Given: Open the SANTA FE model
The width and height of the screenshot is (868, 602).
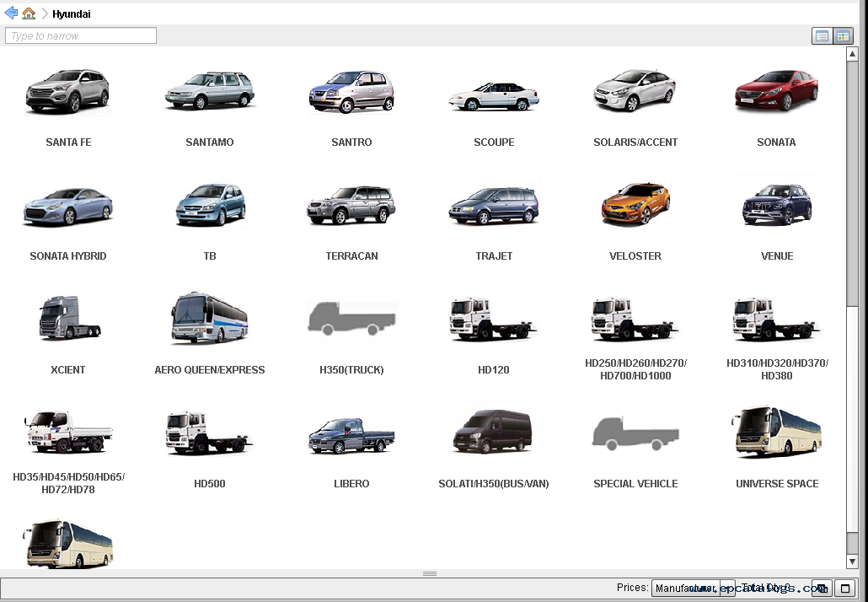Looking at the screenshot, I should coord(67,93).
